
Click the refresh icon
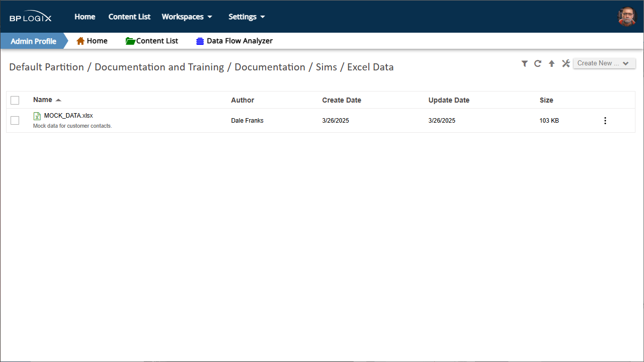pyautogui.click(x=538, y=63)
